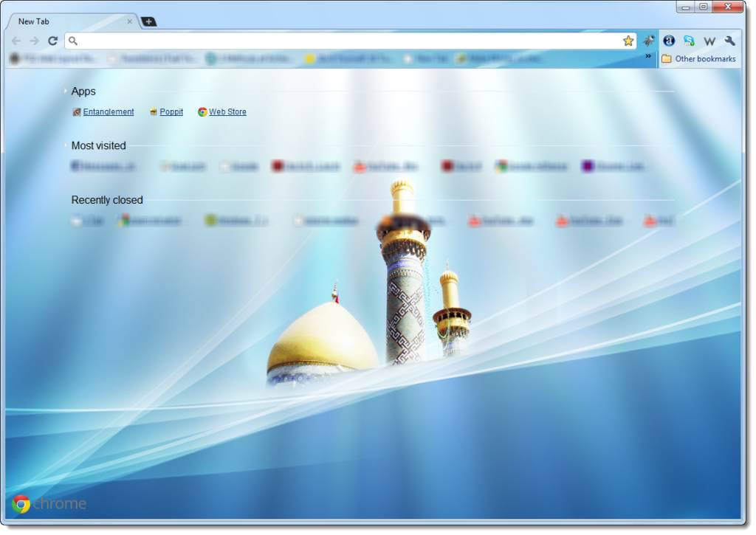The image size is (756, 535).
Task: Collapse the Apps section
Action: 65,91
